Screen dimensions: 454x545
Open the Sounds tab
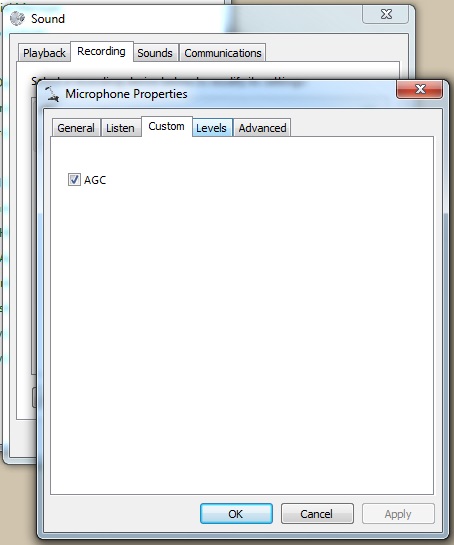click(x=155, y=53)
